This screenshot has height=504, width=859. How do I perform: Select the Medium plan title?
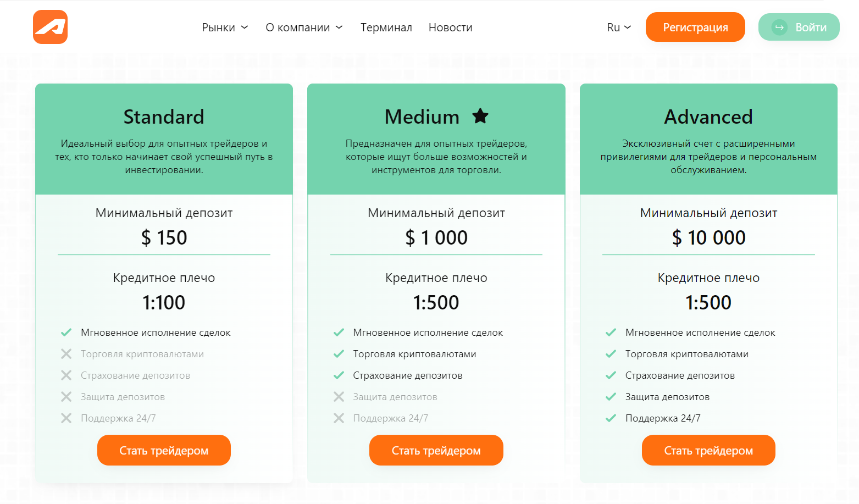pyautogui.click(x=422, y=117)
